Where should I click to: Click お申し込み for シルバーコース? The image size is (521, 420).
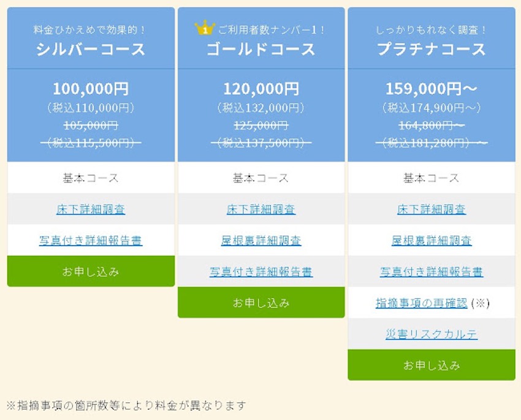coord(90,271)
